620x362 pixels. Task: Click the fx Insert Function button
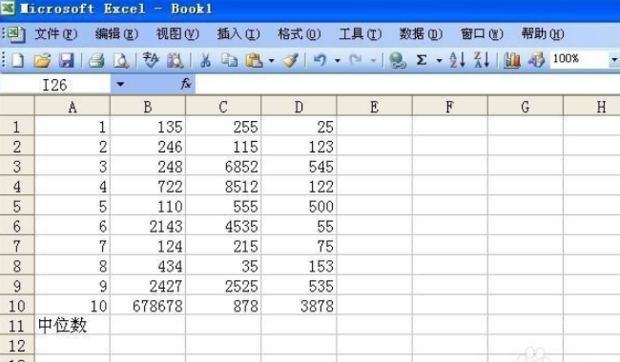click(186, 84)
